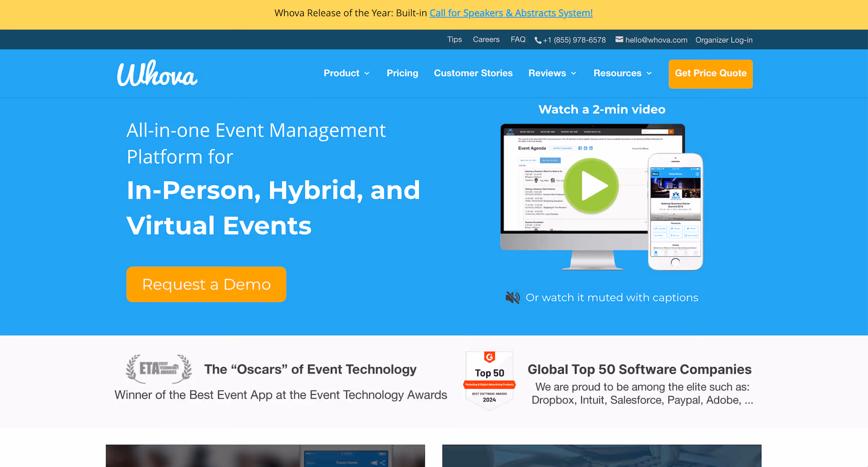Expand the Resources dropdown chevron

click(x=649, y=74)
